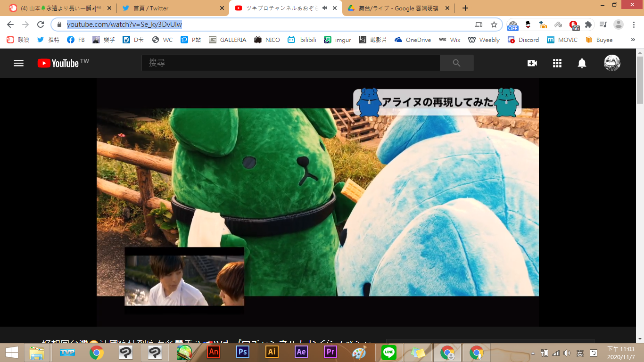644x362 pixels.
Task: Open the NICO bookmark
Action: (x=267, y=40)
